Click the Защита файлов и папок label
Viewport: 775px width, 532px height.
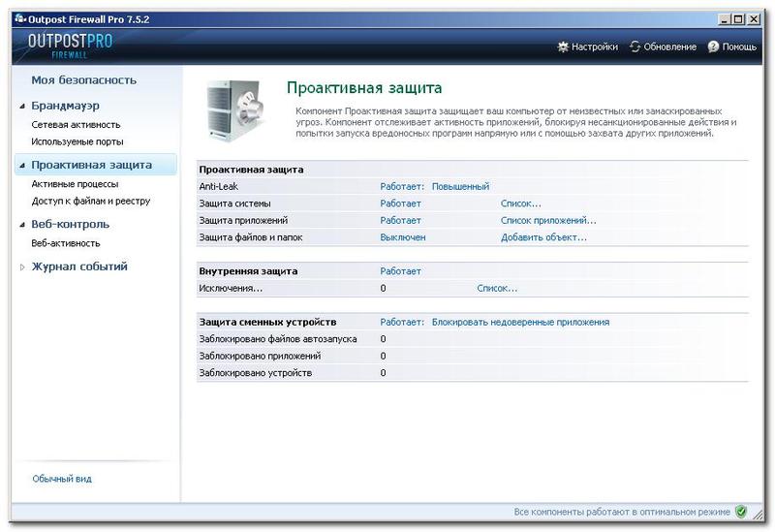(x=251, y=237)
